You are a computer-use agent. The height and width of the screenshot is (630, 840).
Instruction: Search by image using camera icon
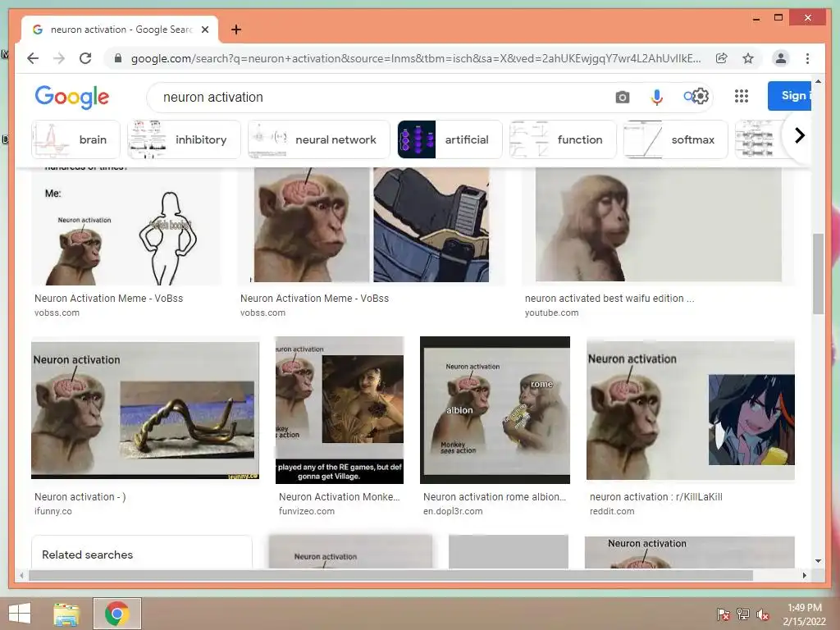(622, 97)
